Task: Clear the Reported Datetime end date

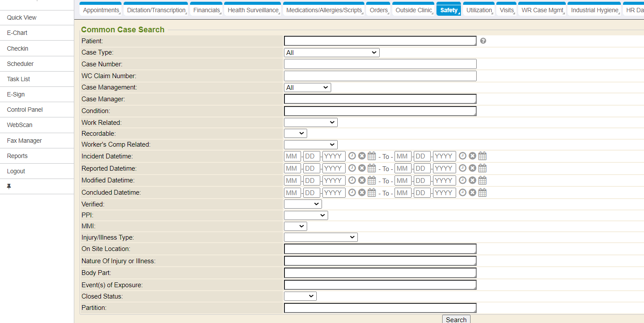Action: [x=472, y=168]
